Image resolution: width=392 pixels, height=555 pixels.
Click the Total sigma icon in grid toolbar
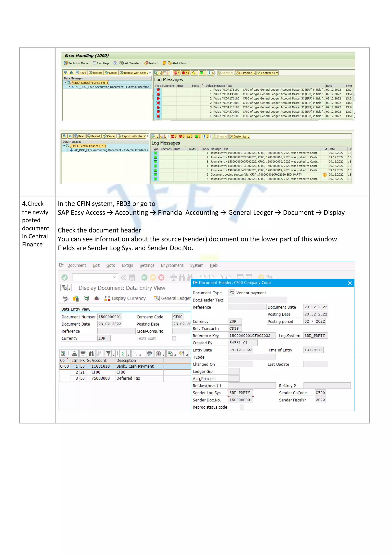point(123,354)
